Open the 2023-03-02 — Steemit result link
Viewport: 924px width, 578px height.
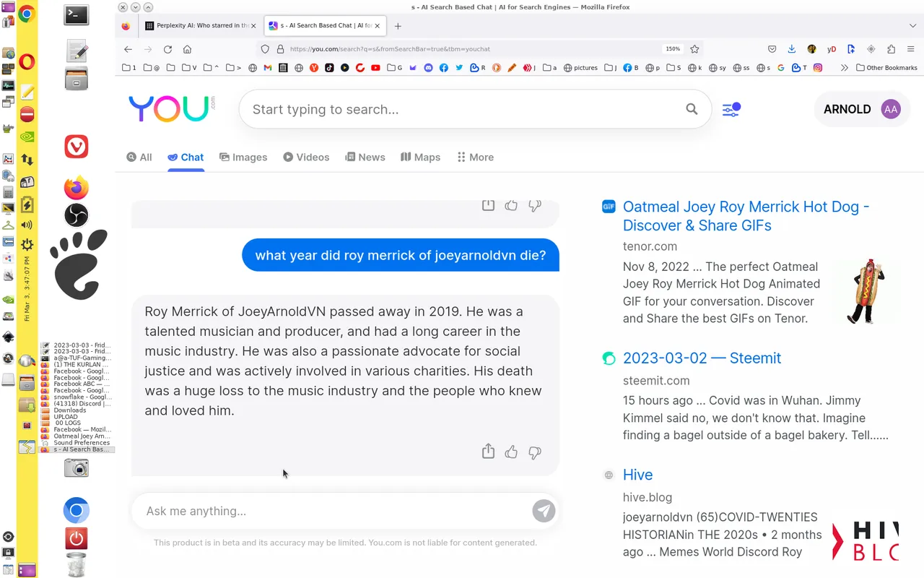702,358
